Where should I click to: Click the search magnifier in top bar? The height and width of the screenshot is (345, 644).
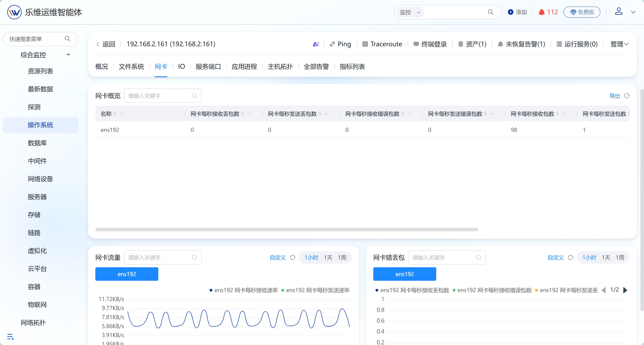click(490, 12)
